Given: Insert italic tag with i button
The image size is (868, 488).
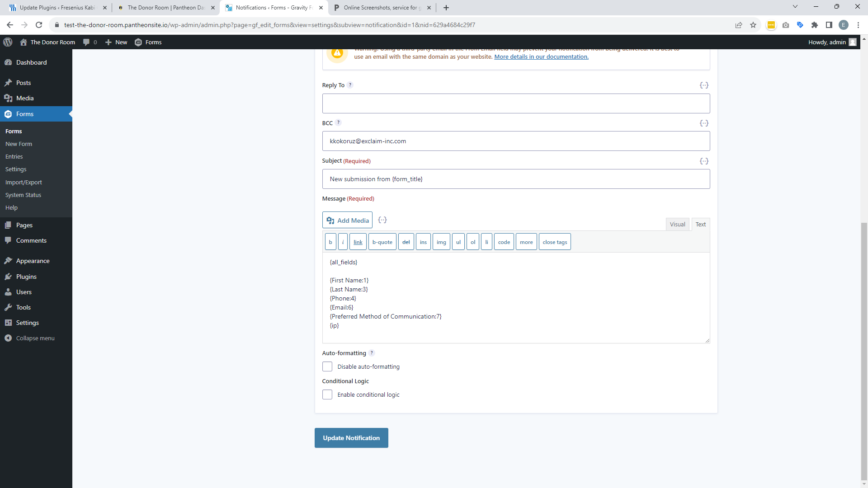Looking at the screenshot, I should click(x=343, y=242).
